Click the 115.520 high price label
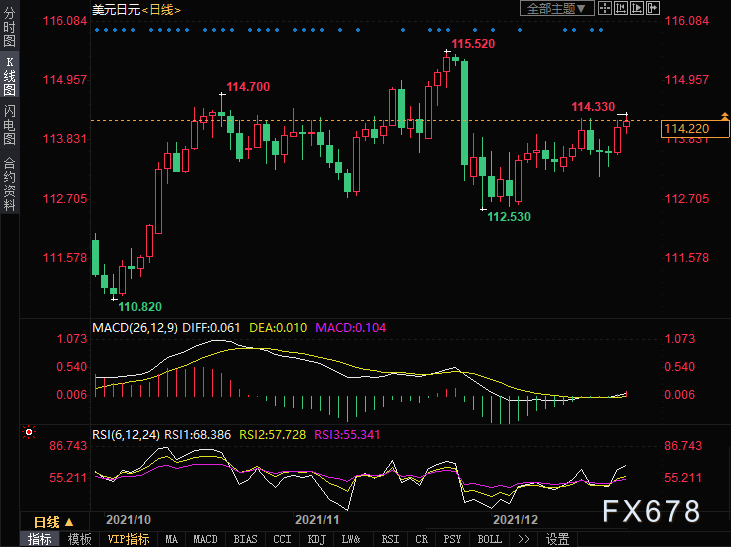The width and height of the screenshot is (731, 547). (x=473, y=44)
